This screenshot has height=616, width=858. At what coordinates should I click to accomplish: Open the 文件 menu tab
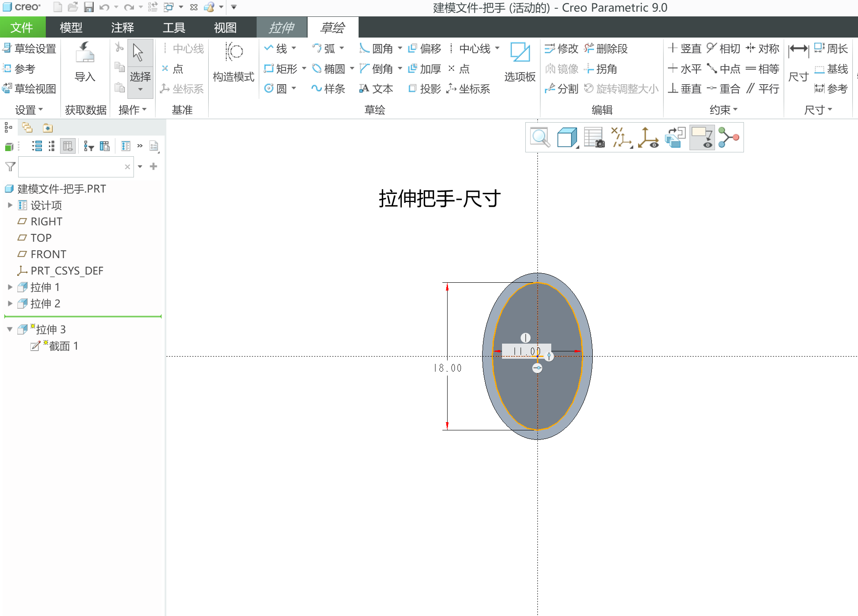[22, 27]
